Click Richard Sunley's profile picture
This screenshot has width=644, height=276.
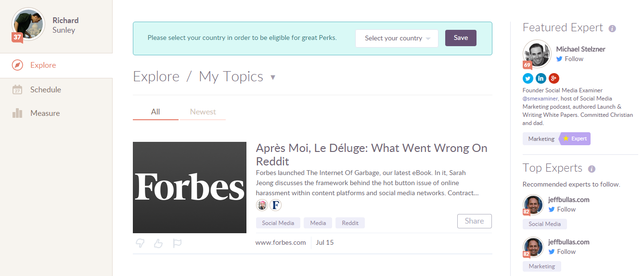(x=28, y=25)
